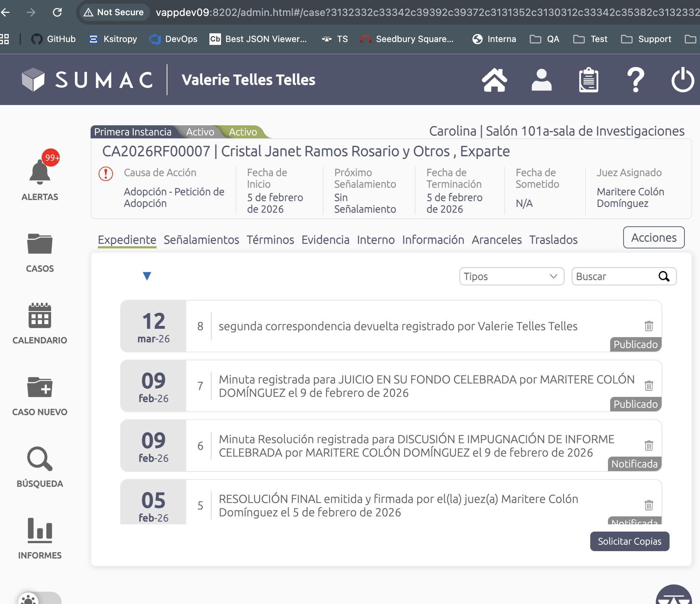Open the Casos folder icon

tap(39, 244)
